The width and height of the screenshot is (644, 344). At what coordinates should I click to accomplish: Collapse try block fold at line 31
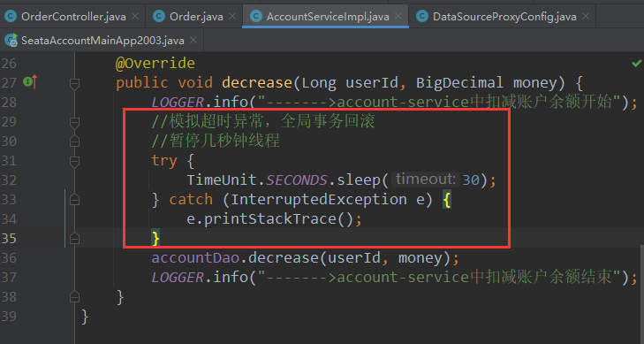pyautogui.click(x=74, y=161)
